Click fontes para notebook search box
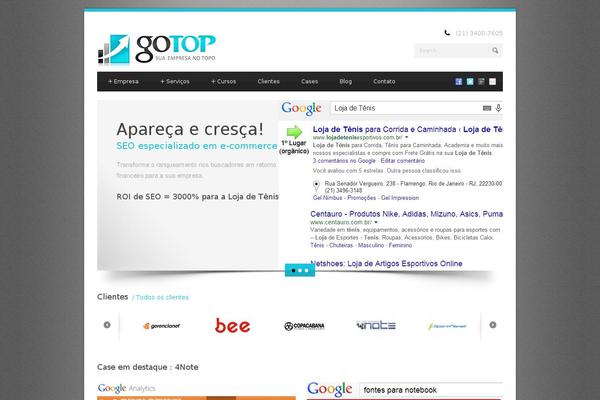Screen dimensions: 600x400 pyautogui.click(x=431, y=390)
